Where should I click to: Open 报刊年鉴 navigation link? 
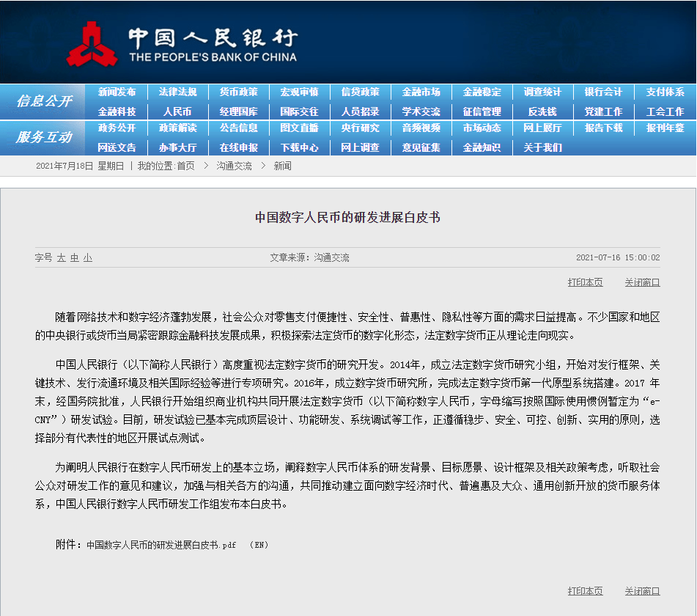coord(665,128)
